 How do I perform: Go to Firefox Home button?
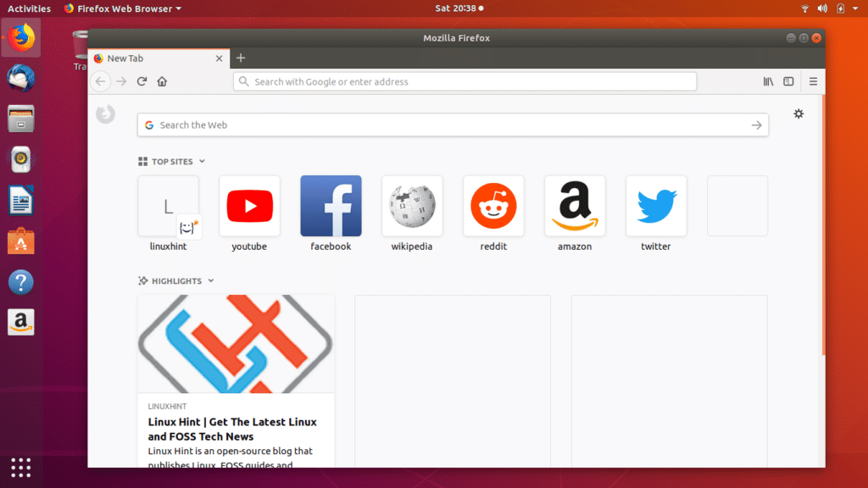(x=162, y=81)
